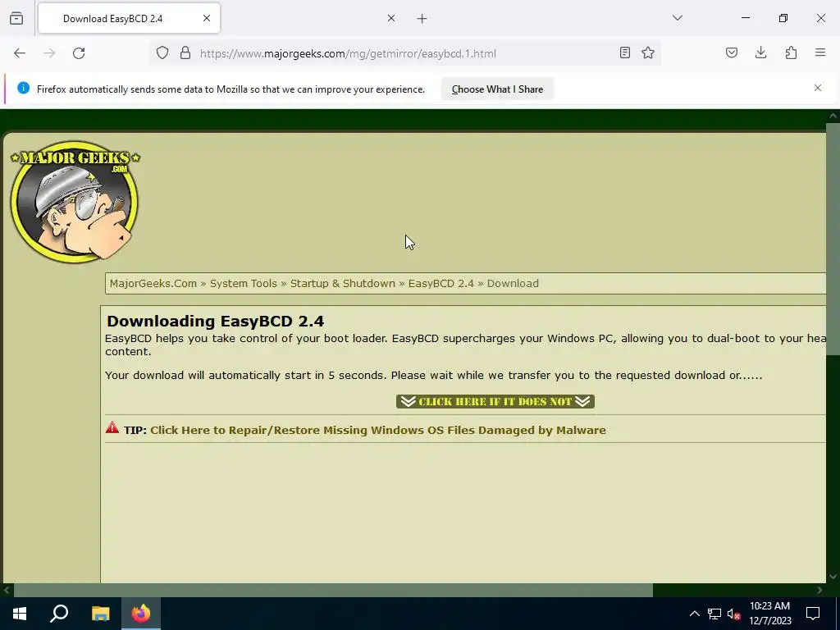
Task: View site security via the padlock icon
Action: pos(185,52)
